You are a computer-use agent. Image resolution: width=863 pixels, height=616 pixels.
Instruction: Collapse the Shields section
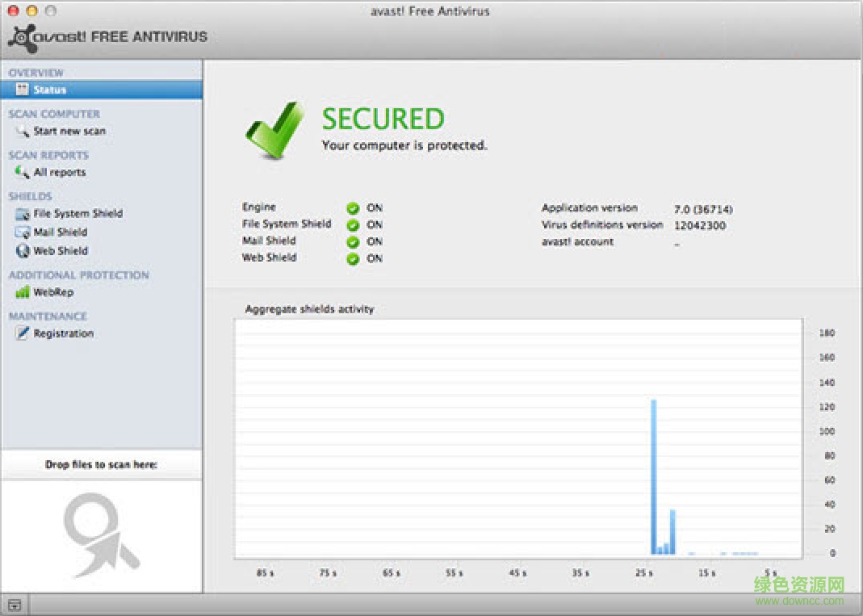pyautogui.click(x=30, y=196)
